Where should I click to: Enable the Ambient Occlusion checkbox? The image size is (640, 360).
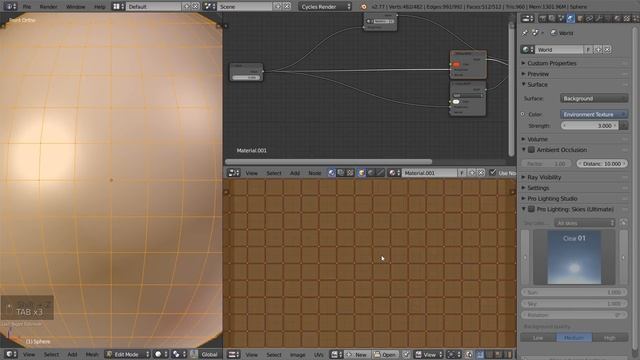tap(531, 150)
